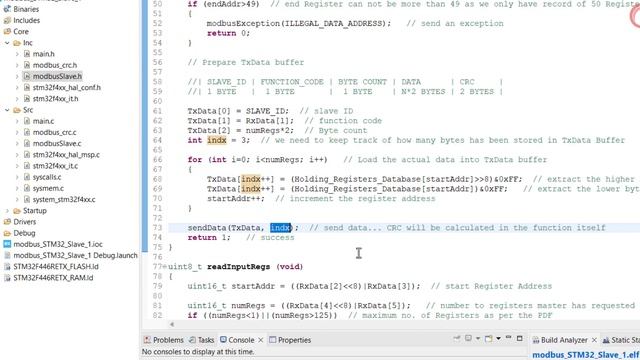The width and height of the screenshot is (640, 360).
Task: Click the Open Console icon
Action: point(489,338)
